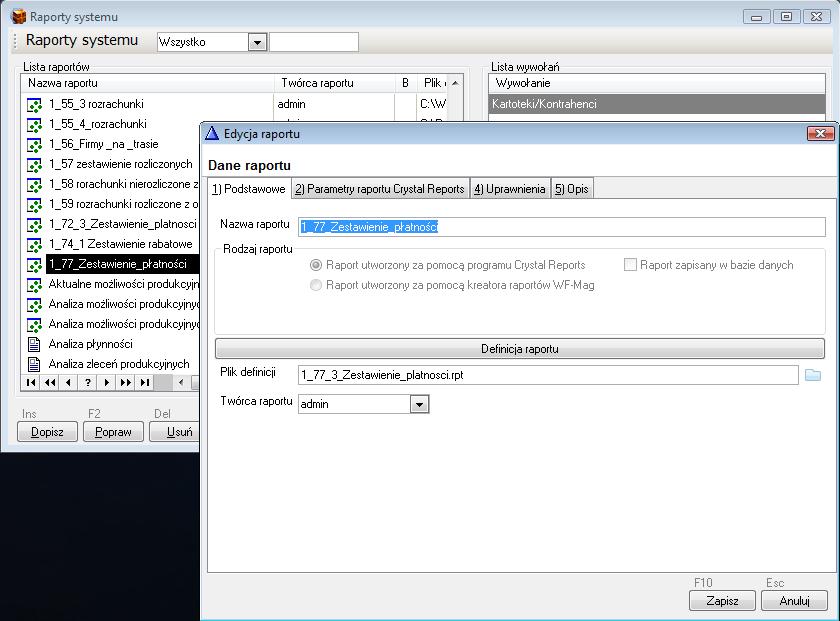Open the Uprawnienia tab
This screenshot has width=840, height=621.
(x=509, y=189)
